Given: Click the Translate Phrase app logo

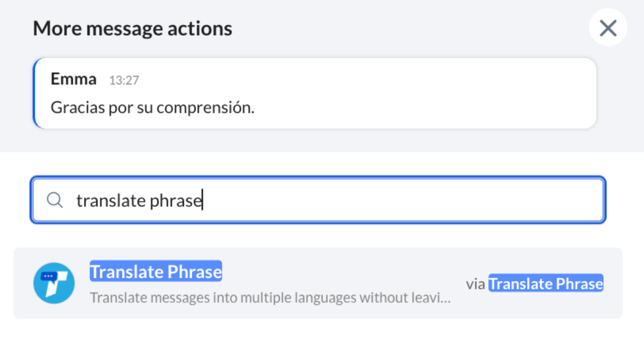Looking at the screenshot, I should click(54, 283).
